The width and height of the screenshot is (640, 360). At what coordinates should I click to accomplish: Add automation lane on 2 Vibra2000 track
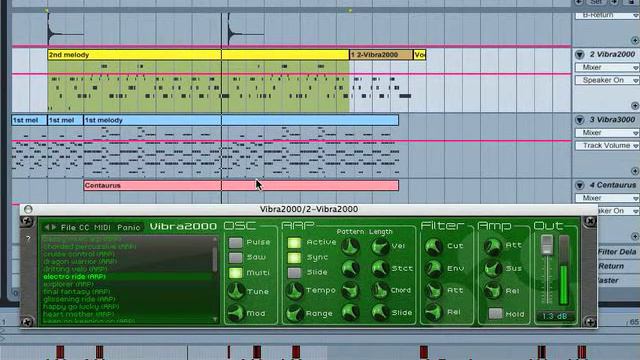click(x=635, y=106)
